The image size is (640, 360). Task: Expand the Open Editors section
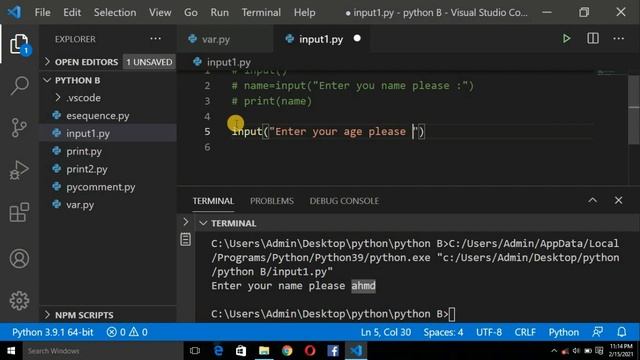click(108, 62)
